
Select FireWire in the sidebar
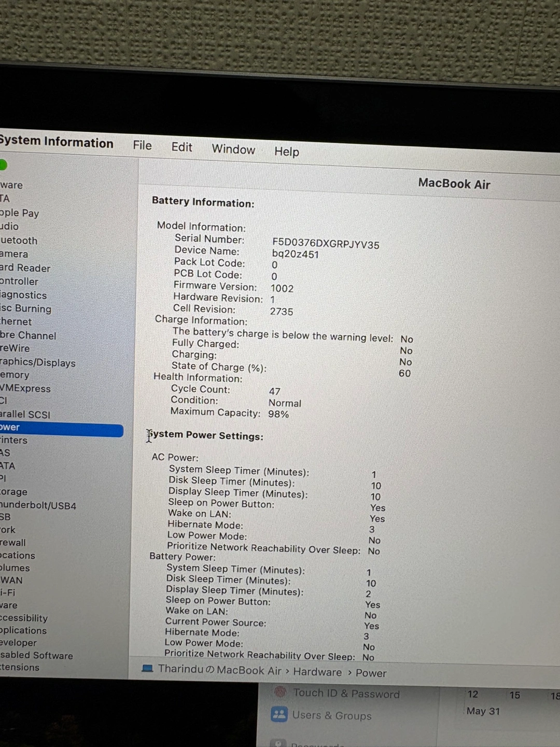[15, 348]
